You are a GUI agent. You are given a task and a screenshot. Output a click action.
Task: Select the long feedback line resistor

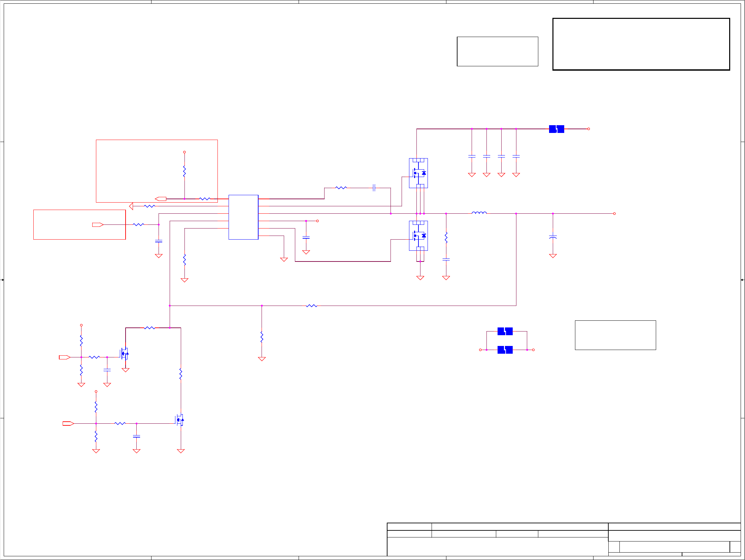(x=311, y=306)
